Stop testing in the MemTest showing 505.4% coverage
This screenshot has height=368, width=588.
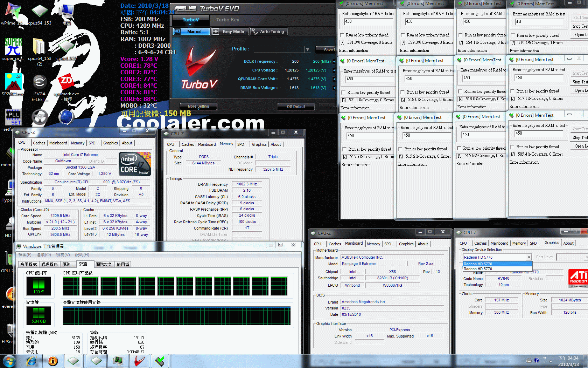[579, 138]
